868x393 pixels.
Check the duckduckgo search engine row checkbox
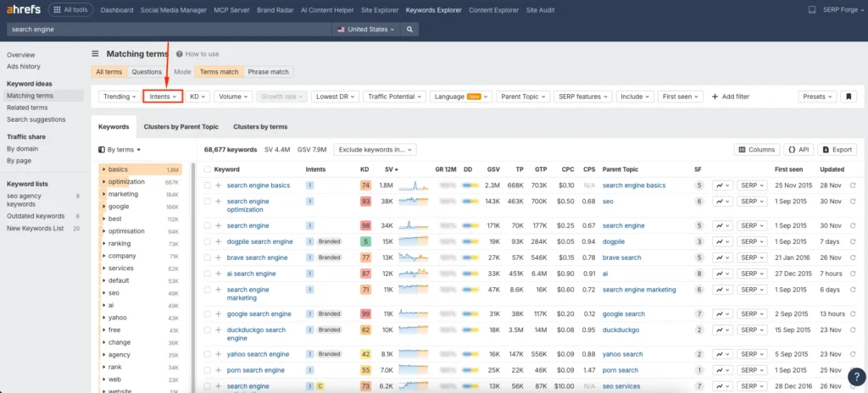[x=207, y=330]
